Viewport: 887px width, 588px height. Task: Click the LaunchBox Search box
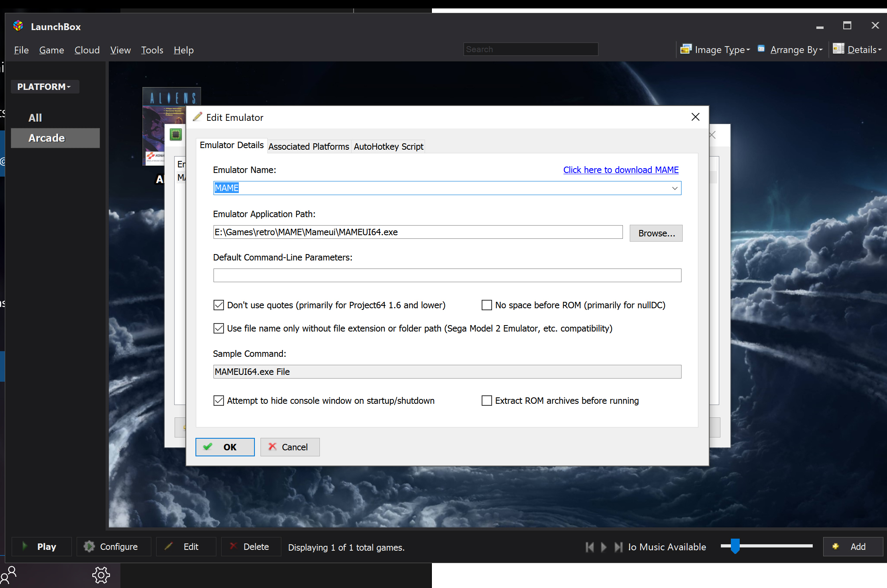531,49
